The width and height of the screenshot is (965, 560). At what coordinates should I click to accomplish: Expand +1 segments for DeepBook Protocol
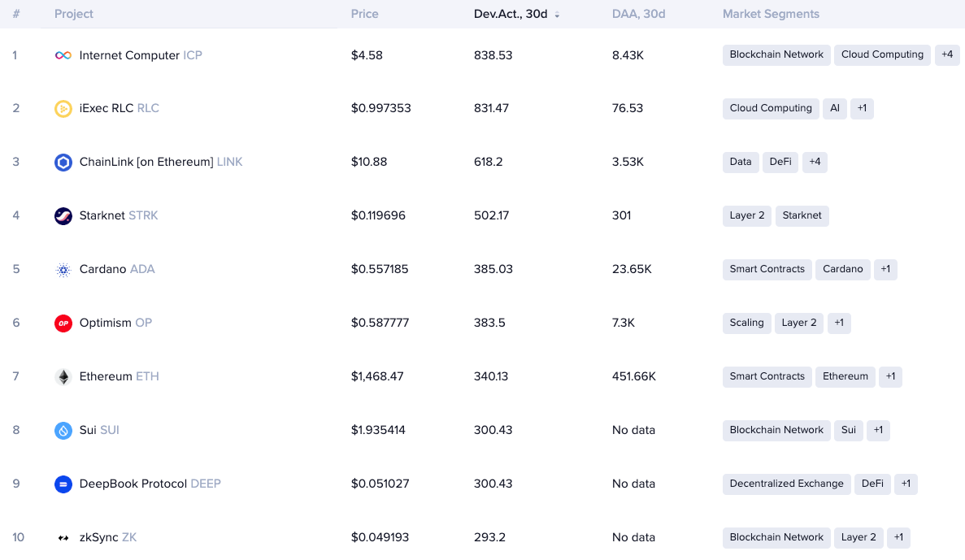pos(906,484)
